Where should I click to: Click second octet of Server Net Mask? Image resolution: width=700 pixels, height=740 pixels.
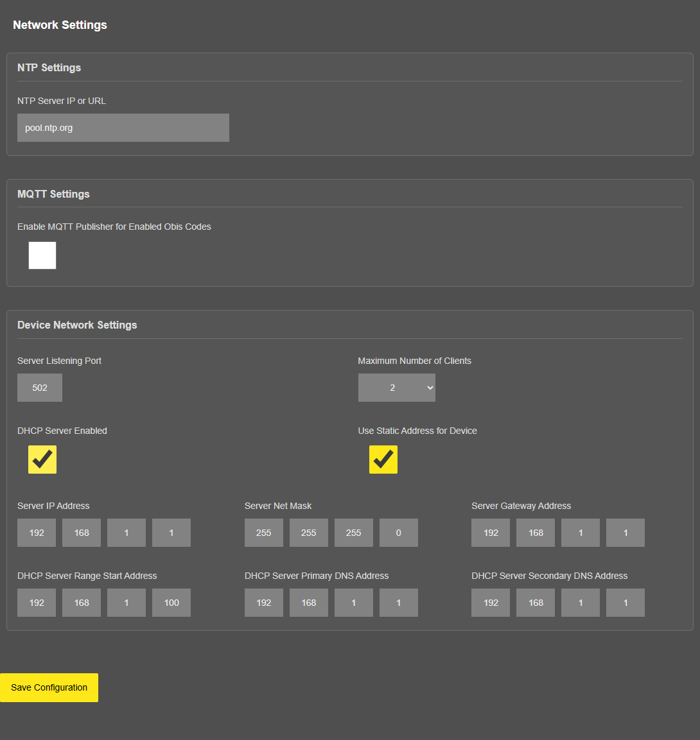pyautogui.click(x=309, y=532)
